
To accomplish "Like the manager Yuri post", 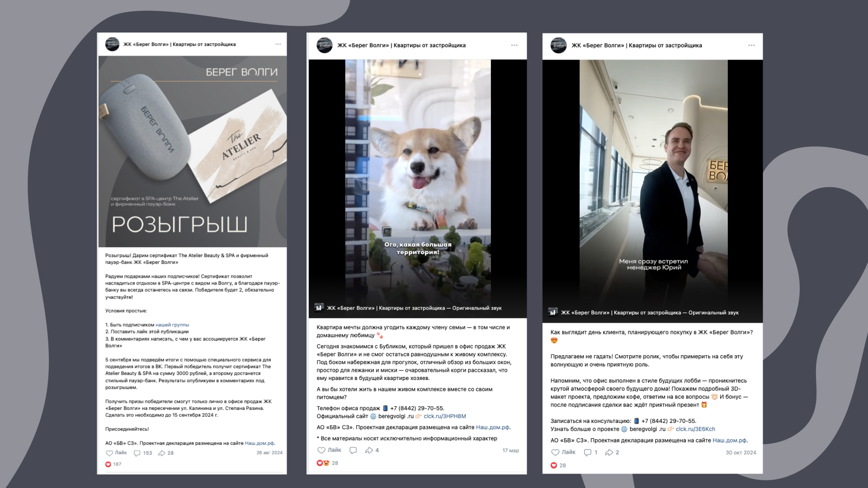I will (x=563, y=452).
